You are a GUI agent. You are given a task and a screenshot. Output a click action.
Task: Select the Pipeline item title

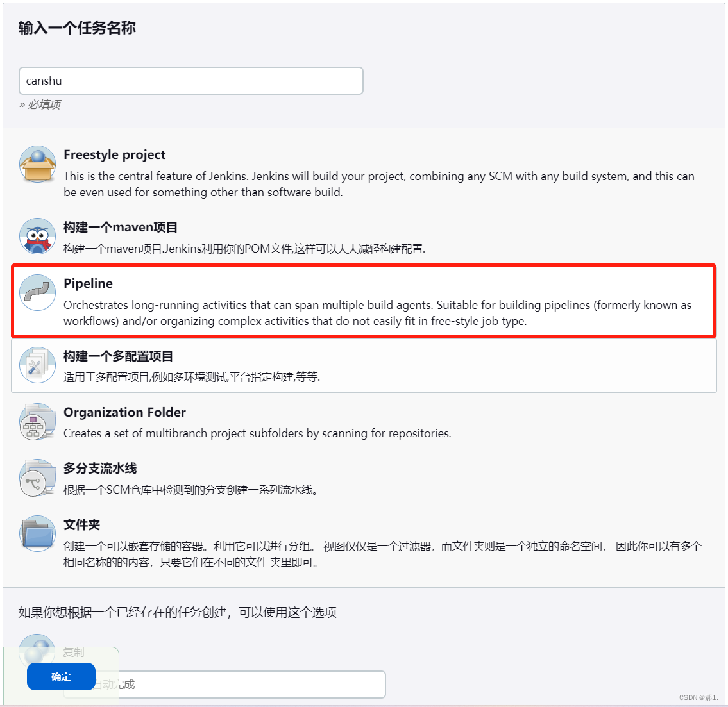89,283
